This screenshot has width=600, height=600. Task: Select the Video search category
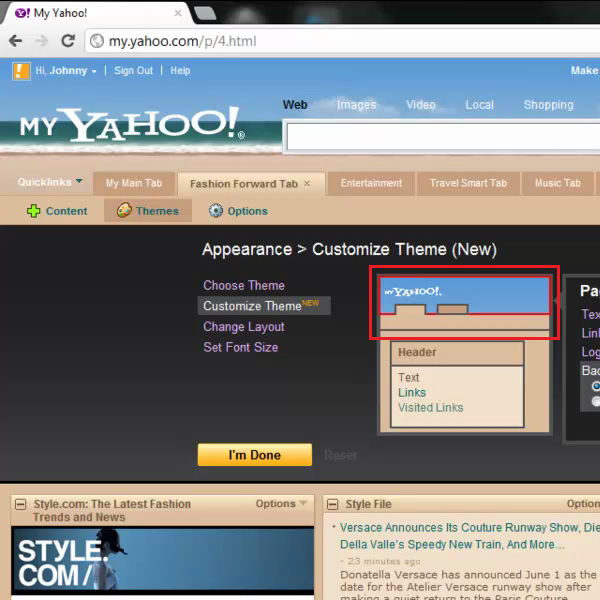[421, 105]
